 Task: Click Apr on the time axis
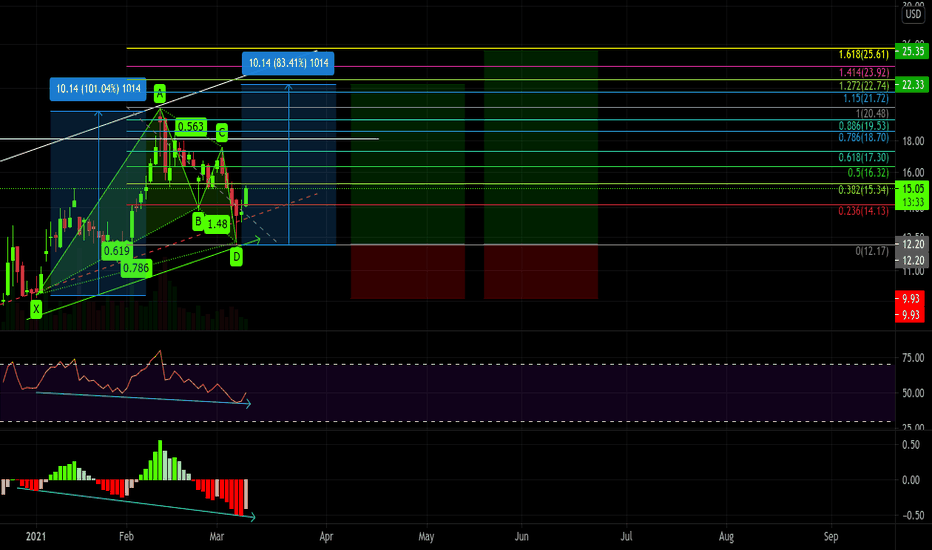(x=326, y=536)
